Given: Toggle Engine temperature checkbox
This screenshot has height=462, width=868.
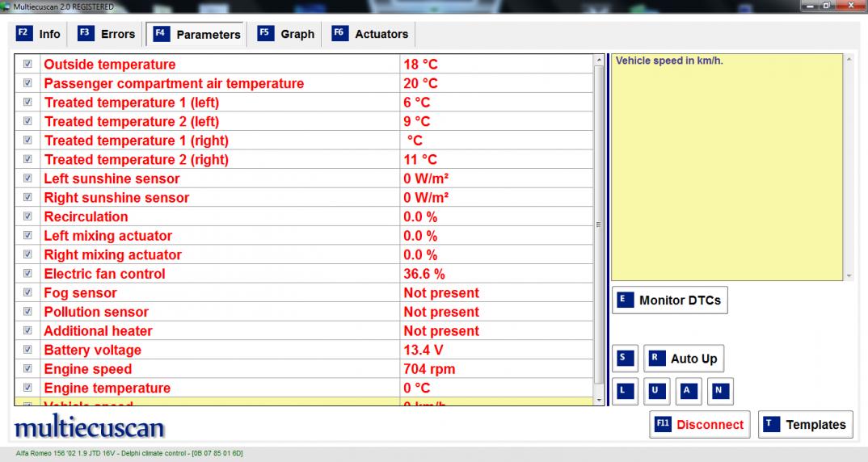Looking at the screenshot, I should [x=27, y=388].
